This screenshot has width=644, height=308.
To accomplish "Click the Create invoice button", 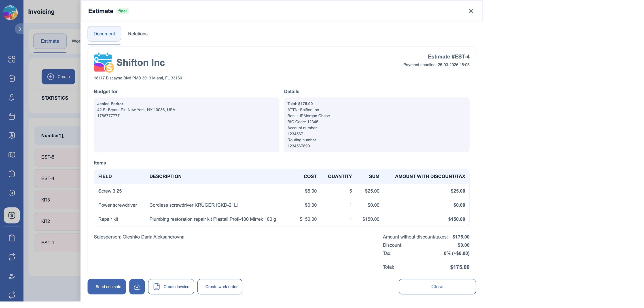I will coord(171,287).
